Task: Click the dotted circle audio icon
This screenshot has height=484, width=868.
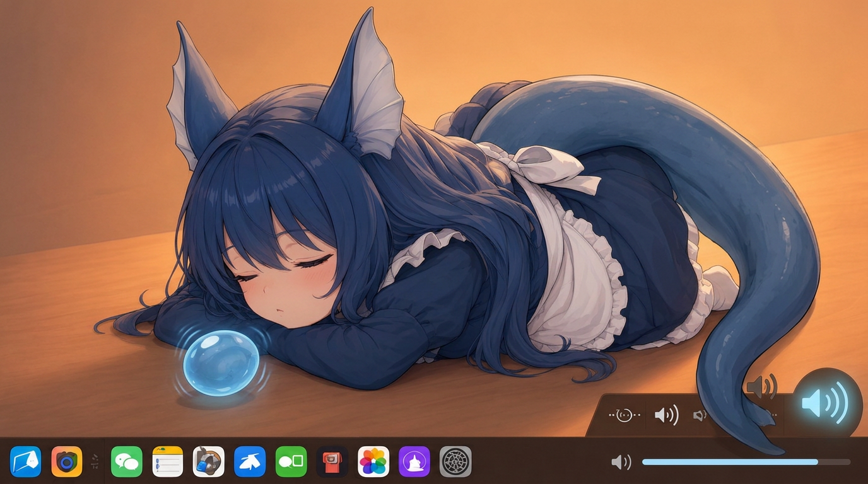Action: pos(625,415)
